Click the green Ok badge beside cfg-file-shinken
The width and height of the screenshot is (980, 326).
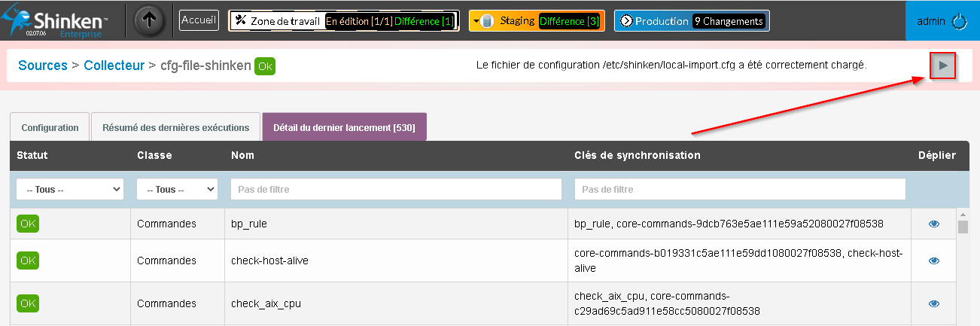(x=265, y=66)
